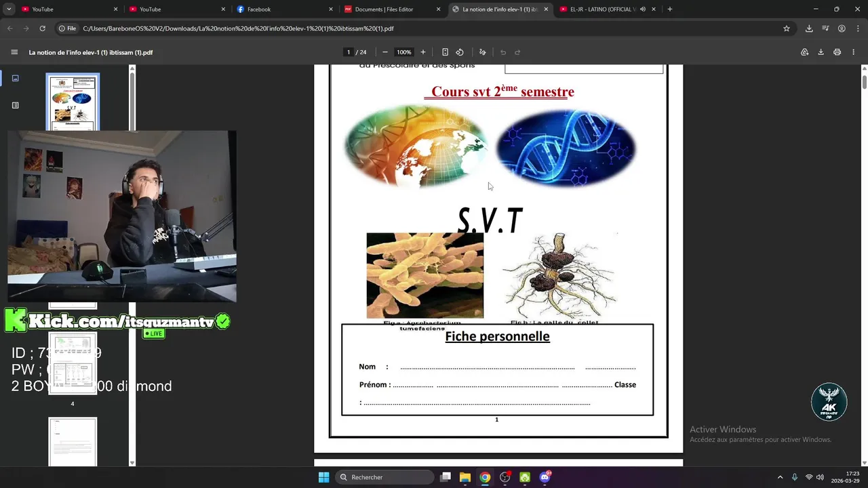The width and height of the screenshot is (868, 488).
Task: Click the Rechercher taskbar search box
Action: coord(386,477)
